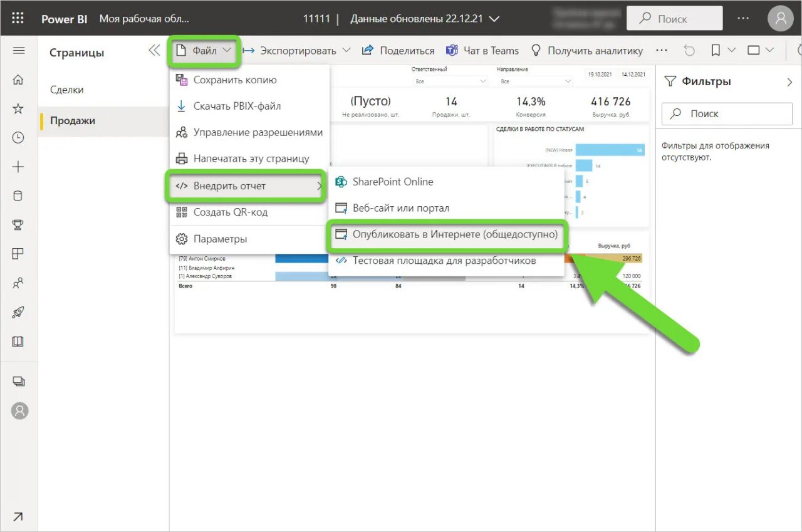Click the Create plus icon in sidebar

pyautogui.click(x=18, y=167)
